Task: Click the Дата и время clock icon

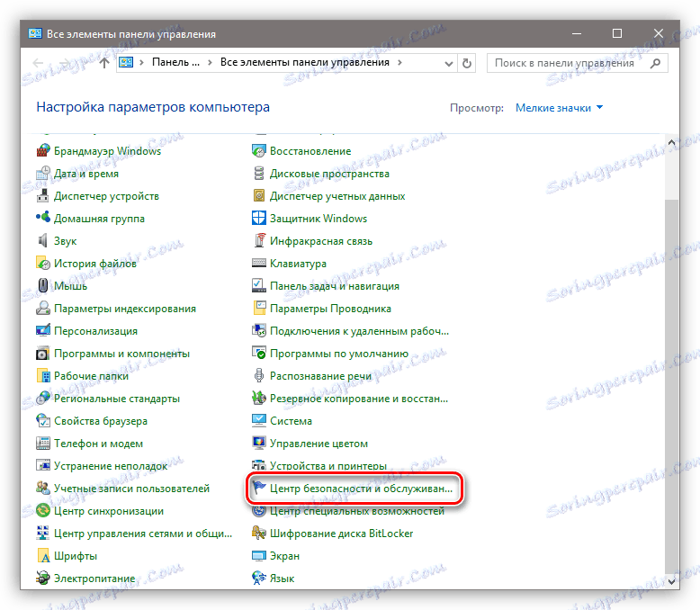Action: [43, 174]
